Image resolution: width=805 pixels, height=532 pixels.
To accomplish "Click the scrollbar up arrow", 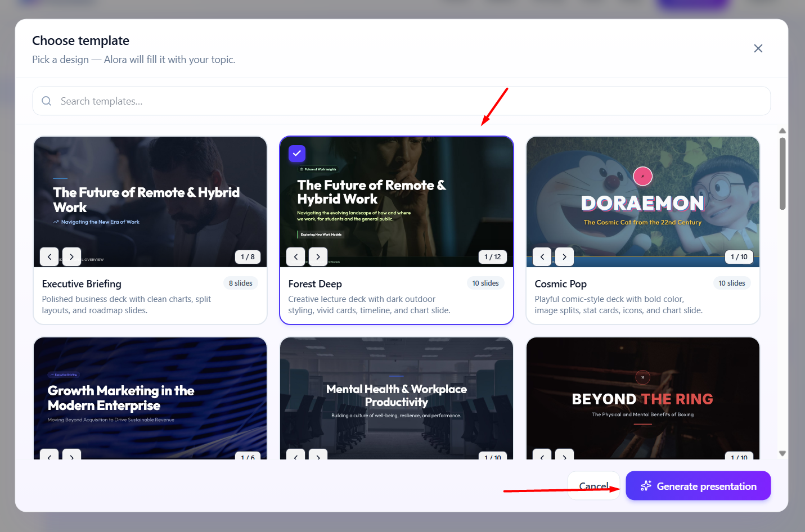I will tap(782, 131).
